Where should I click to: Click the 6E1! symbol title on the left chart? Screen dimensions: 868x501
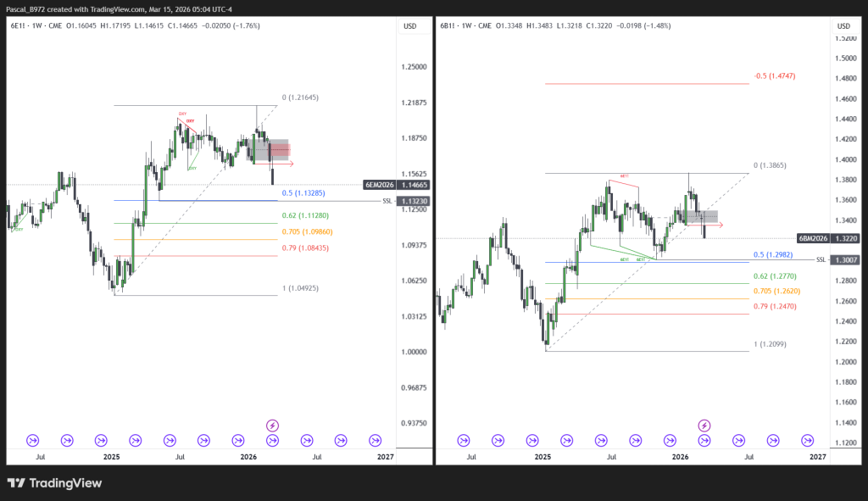19,26
